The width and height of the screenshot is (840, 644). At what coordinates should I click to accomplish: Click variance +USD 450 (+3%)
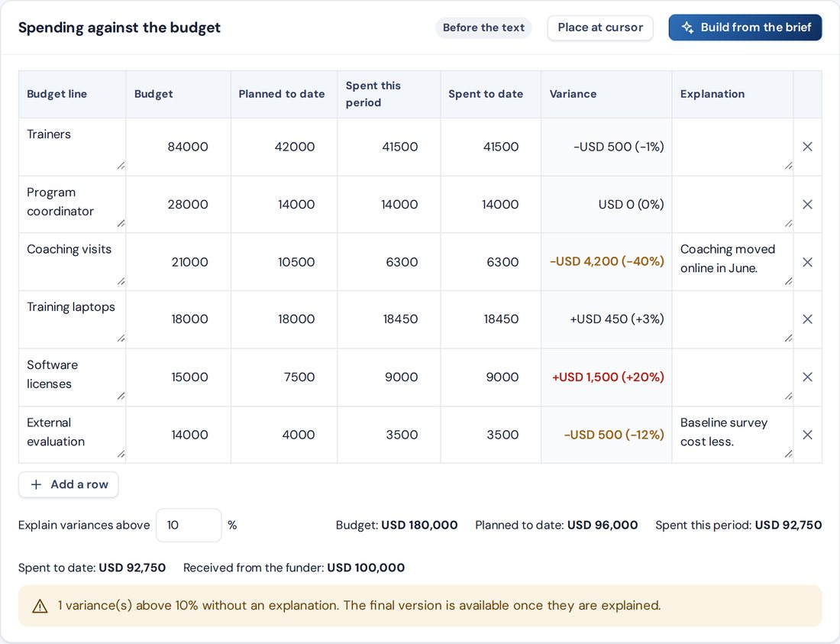[x=616, y=319]
